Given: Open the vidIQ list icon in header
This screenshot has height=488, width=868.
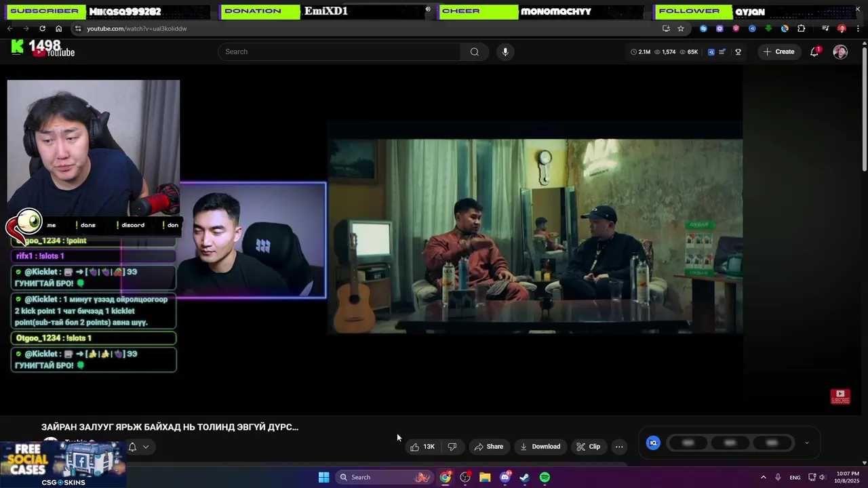Looking at the screenshot, I should point(722,52).
